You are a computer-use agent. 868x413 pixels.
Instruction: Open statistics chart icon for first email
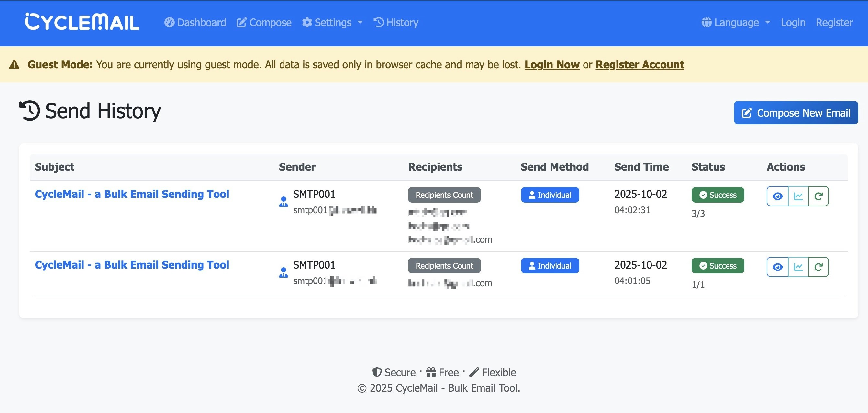pos(798,196)
